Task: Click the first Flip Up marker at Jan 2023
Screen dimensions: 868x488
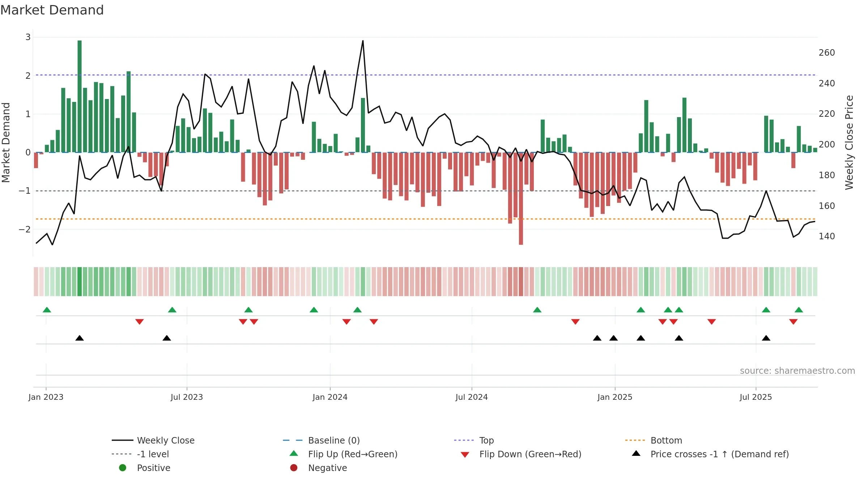Action: pos(47,310)
